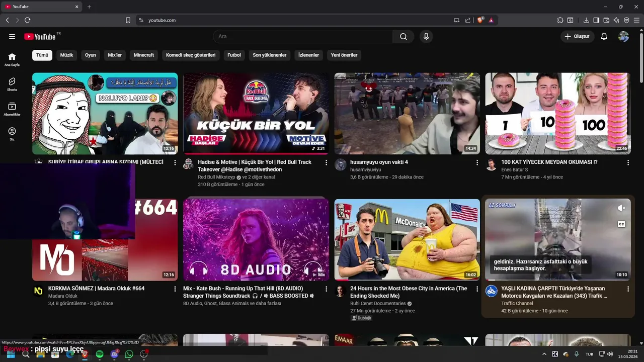Open the KÜÇÜK BİR YOL video thumbnail
This screenshot has width=644, height=362.
point(256,114)
